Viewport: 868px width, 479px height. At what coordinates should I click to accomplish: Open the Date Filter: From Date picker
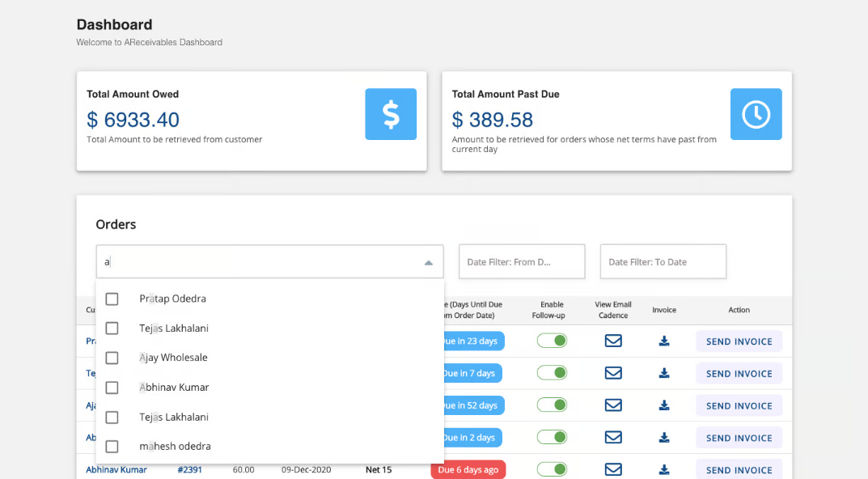pyautogui.click(x=521, y=262)
